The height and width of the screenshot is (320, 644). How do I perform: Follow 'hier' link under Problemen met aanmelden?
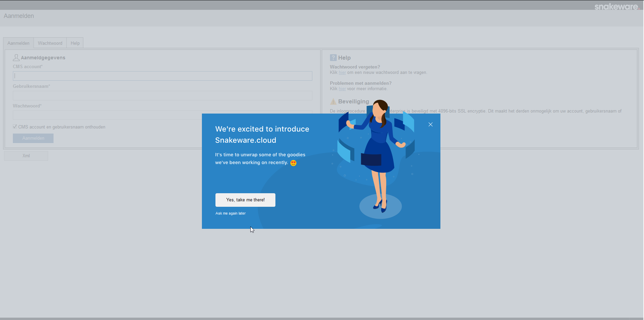point(342,89)
